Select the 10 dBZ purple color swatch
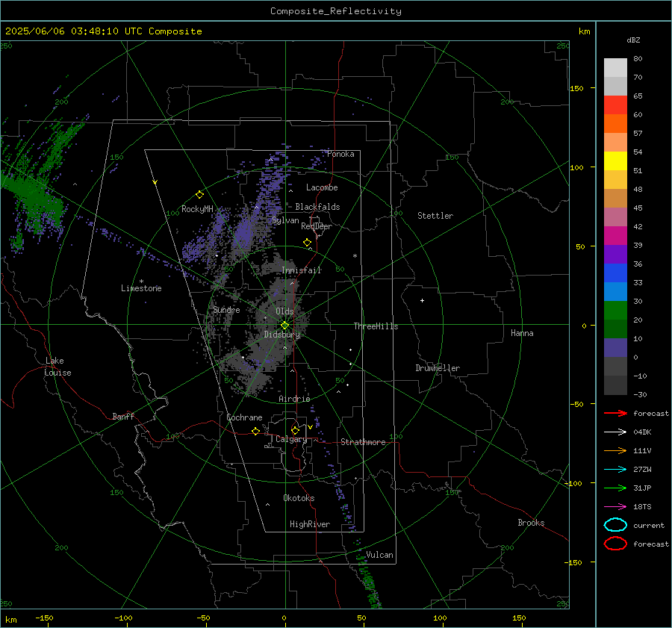Image resolution: width=672 pixels, height=628 pixels. (x=615, y=347)
